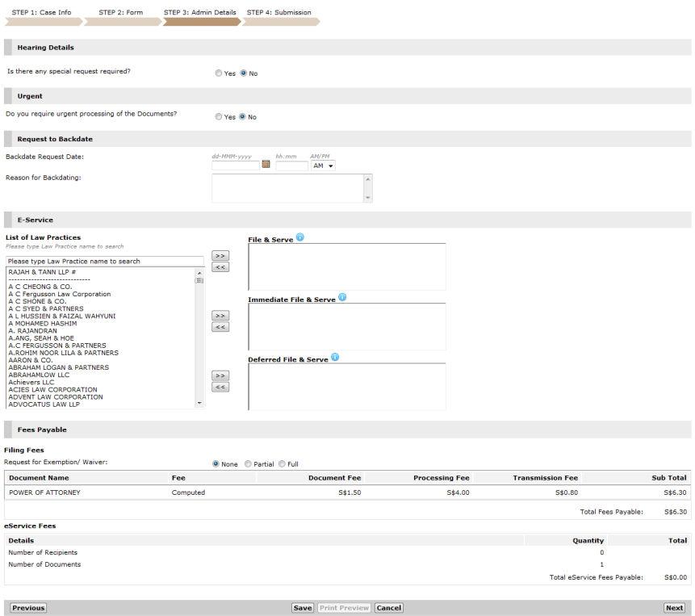The image size is (695, 616).
Task: Select Yes for special request required
Action: click(x=219, y=73)
